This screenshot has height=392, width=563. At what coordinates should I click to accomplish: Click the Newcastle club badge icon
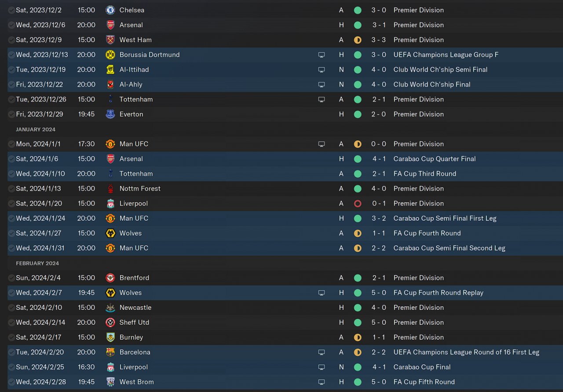[110, 308]
